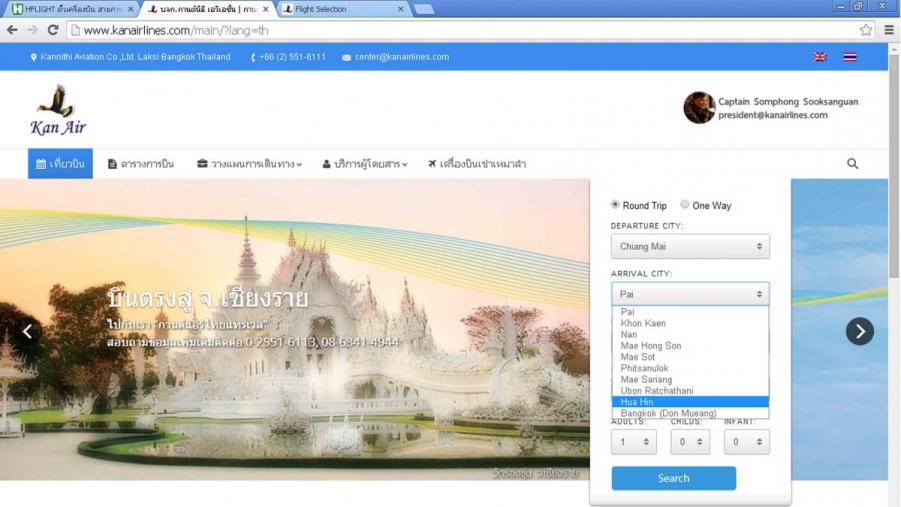The height and width of the screenshot is (507, 901).
Task: Switch language with the UK flag icon
Action: (820, 57)
